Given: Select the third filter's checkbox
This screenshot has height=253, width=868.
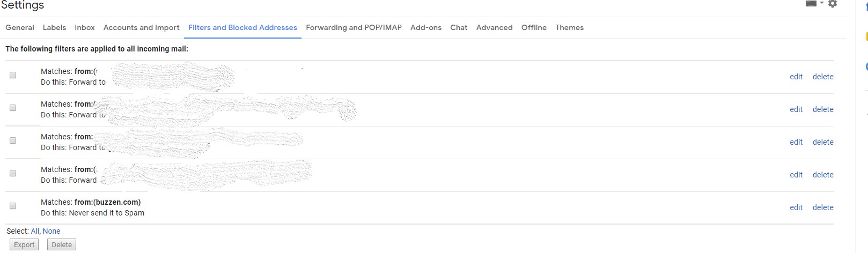Looking at the screenshot, I should 13,140.
